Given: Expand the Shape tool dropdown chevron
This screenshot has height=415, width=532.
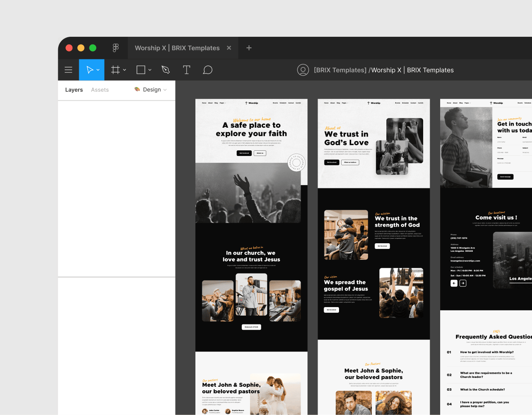Looking at the screenshot, I should (149, 70).
